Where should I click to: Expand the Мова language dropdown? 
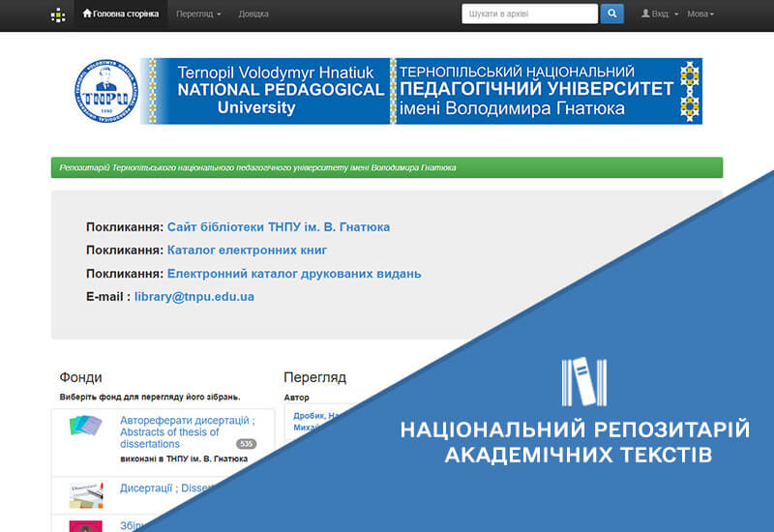(700, 14)
